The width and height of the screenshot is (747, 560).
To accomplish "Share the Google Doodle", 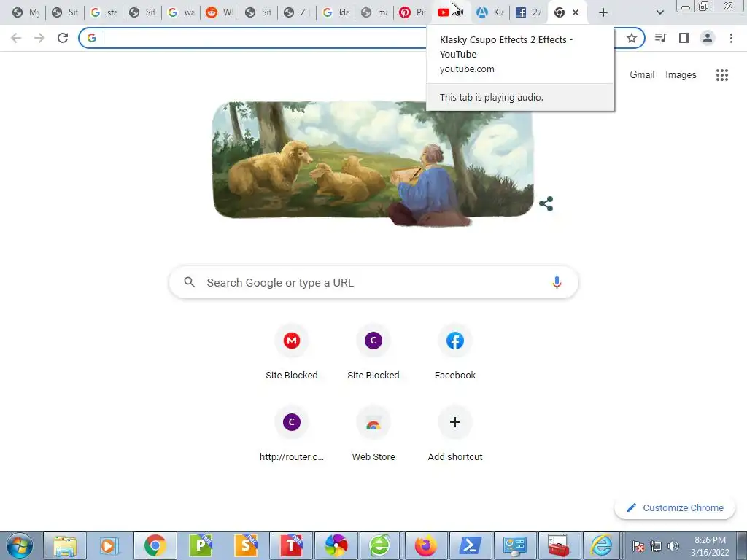I will pyautogui.click(x=546, y=204).
